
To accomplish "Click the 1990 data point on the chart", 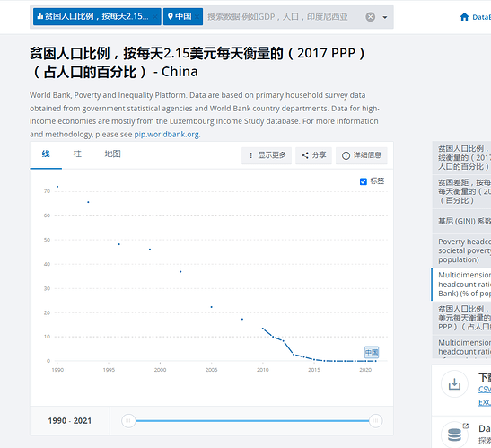I will 57,187.
